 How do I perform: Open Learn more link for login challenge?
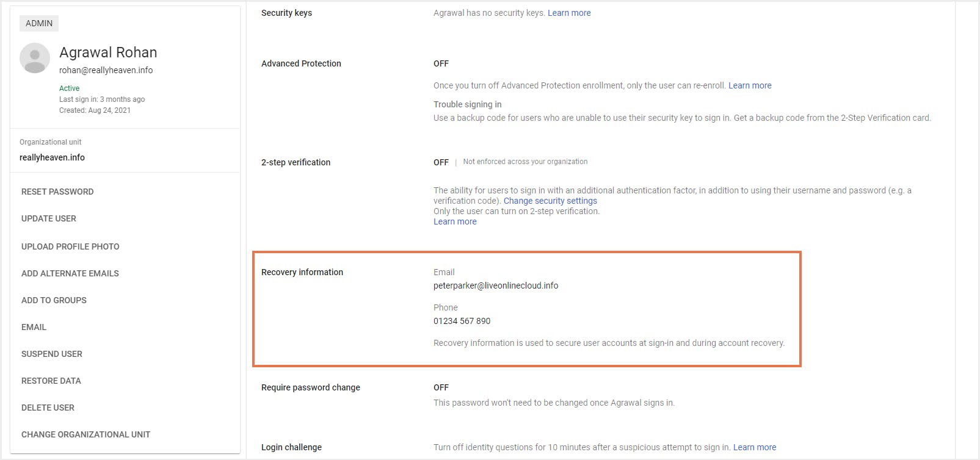pos(755,447)
